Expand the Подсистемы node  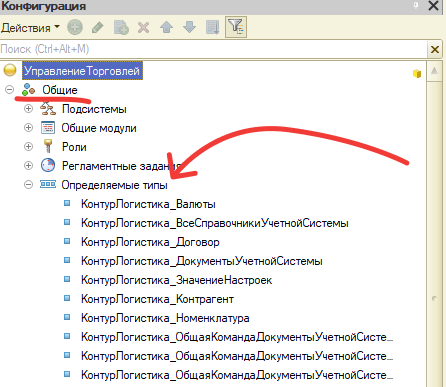(x=29, y=109)
